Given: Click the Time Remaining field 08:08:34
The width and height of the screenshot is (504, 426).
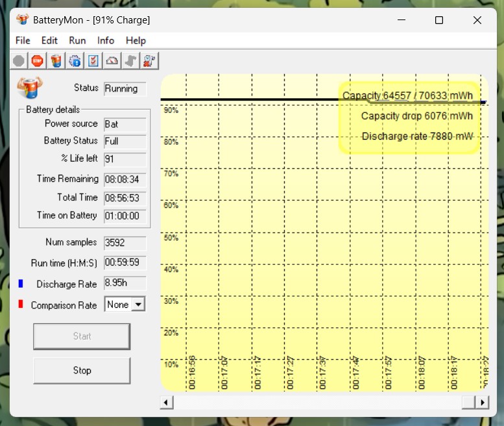Looking at the screenshot, I should click(x=125, y=179).
